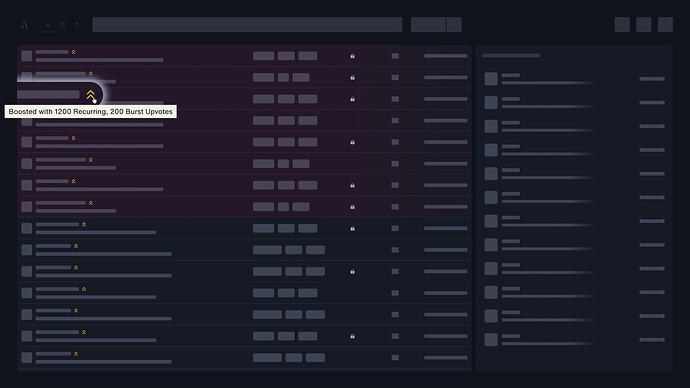
Task: Click the lock icon in the second row
Action: pos(352,77)
